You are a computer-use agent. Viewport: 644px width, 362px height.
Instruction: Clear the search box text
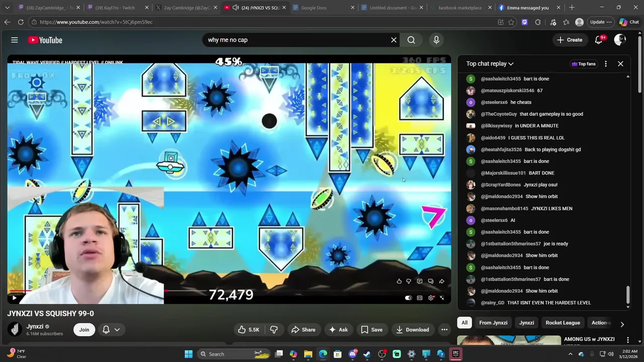[x=394, y=40]
